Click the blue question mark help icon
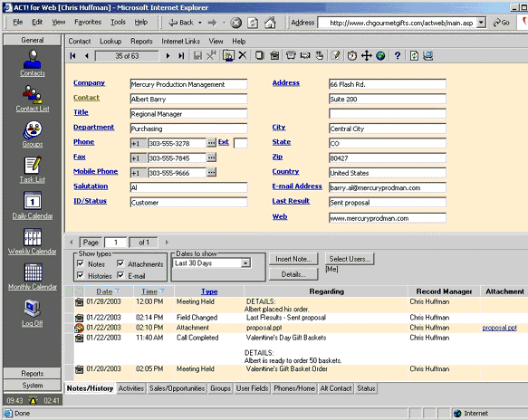The height and width of the screenshot is (420, 528). click(398, 55)
